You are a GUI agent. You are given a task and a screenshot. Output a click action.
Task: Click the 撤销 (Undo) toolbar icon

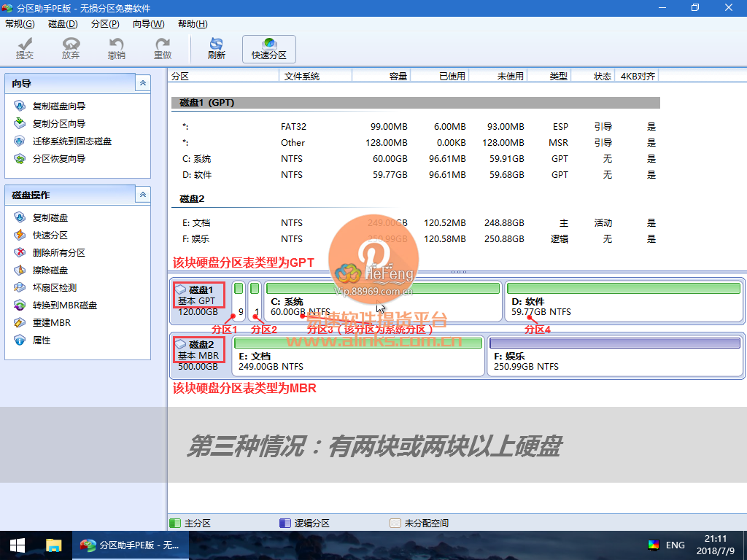pos(116,49)
